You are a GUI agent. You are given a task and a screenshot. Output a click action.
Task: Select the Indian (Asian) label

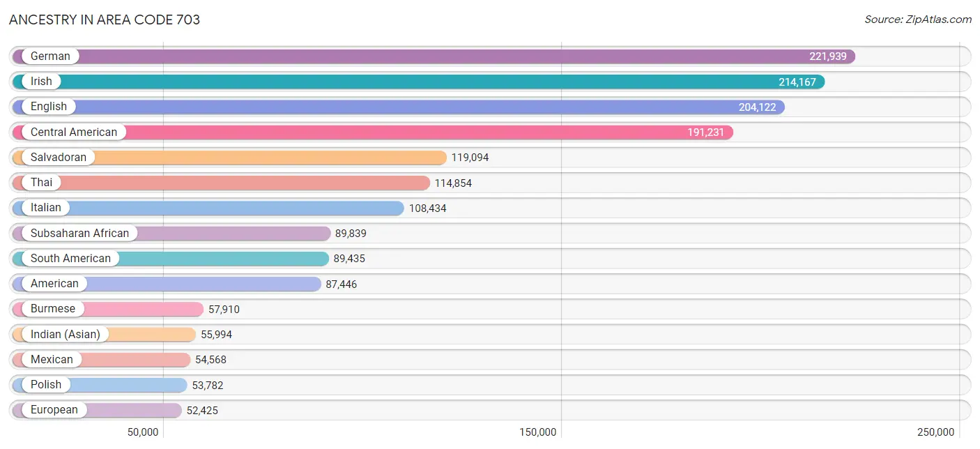click(x=66, y=335)
